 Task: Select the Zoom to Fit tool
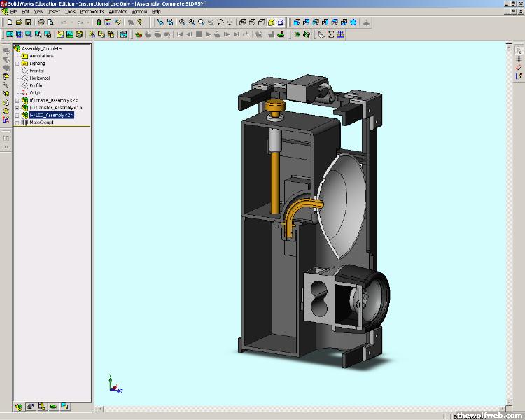[181, 22]
